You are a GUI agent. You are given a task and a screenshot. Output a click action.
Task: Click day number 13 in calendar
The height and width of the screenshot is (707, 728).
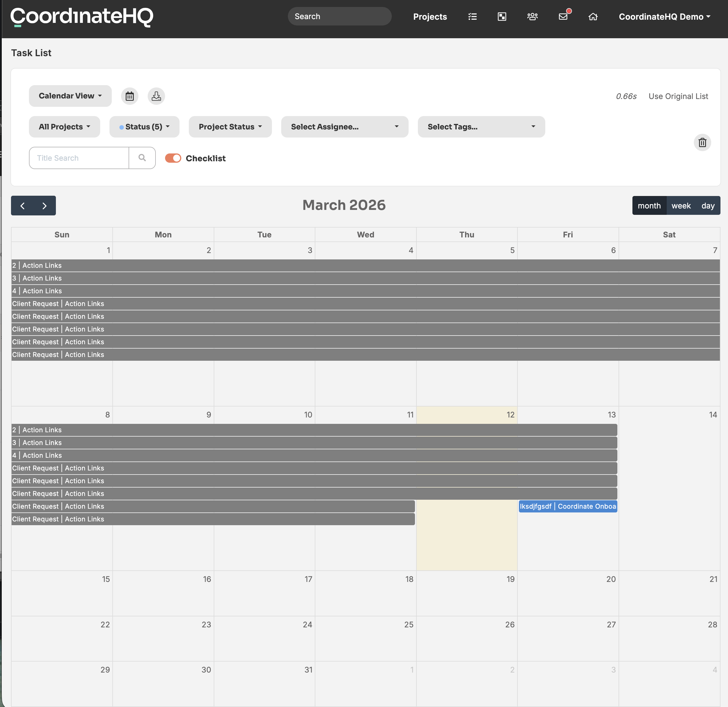(x=611, y=415)
